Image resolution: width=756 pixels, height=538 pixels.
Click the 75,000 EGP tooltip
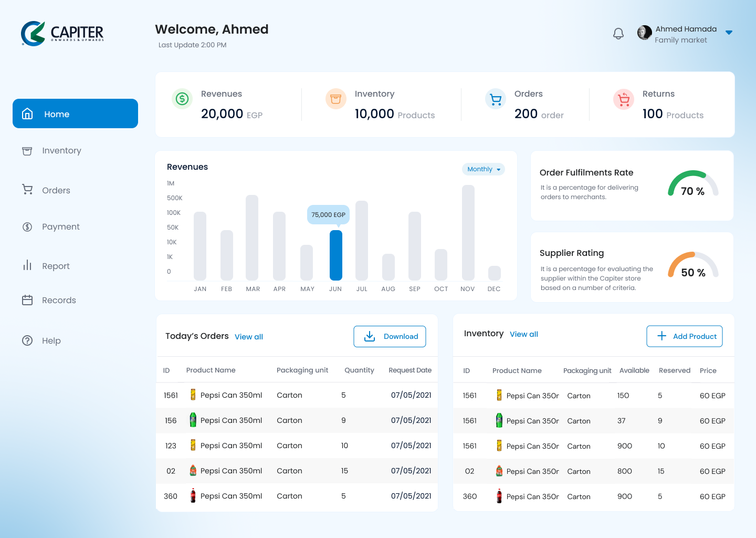[x=329, y=215]
